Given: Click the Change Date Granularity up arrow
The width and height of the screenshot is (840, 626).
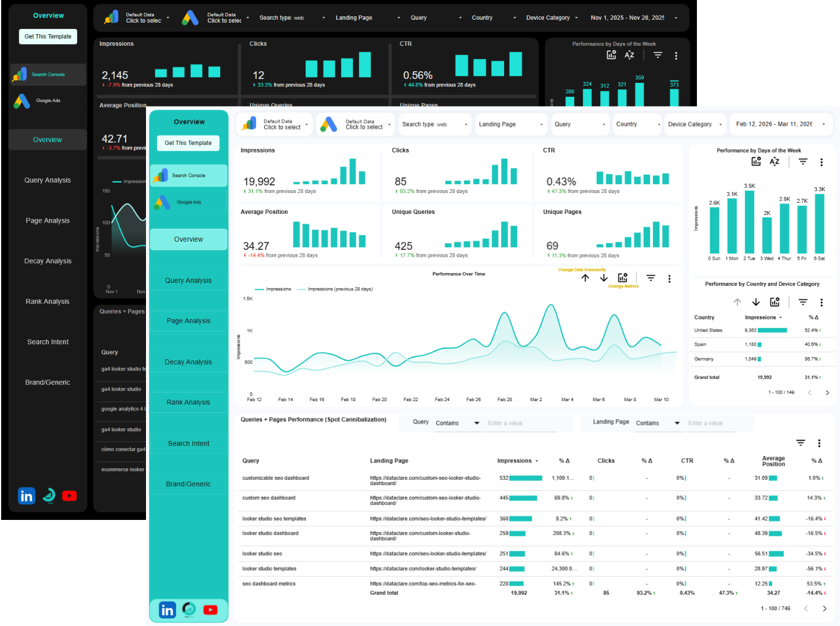Looking at the screenshot, I should coord(585,278).
